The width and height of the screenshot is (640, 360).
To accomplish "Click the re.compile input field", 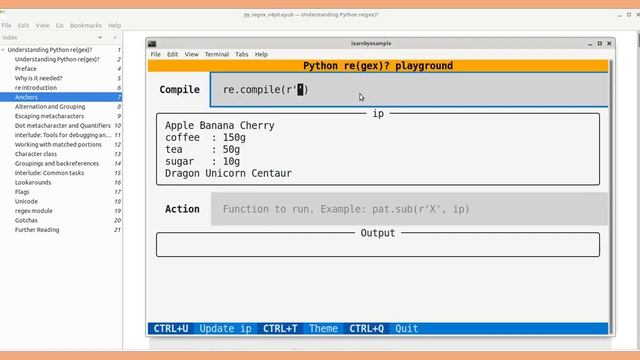I will (x=409, y=90).
